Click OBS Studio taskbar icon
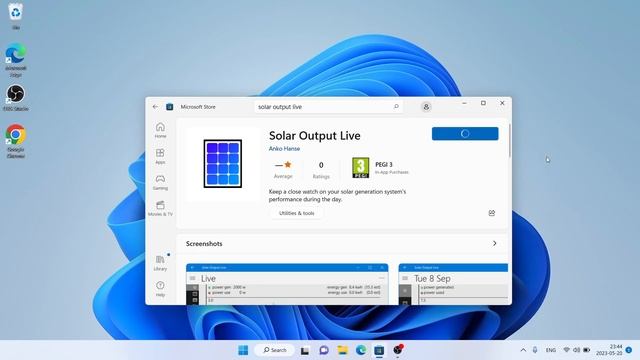Screen dimensions: 640x360 pyautogui.click(x=398, y=350)
